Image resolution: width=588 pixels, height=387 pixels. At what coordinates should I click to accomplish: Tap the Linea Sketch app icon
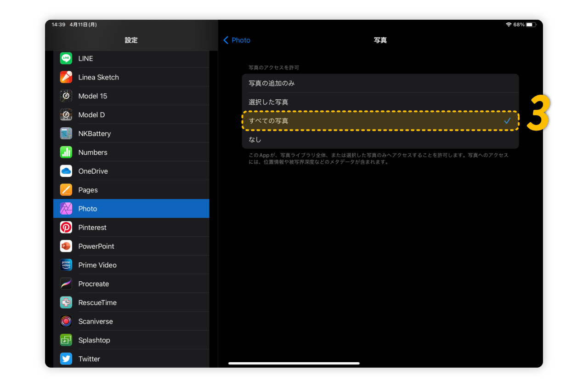click(x=66, y=77)
